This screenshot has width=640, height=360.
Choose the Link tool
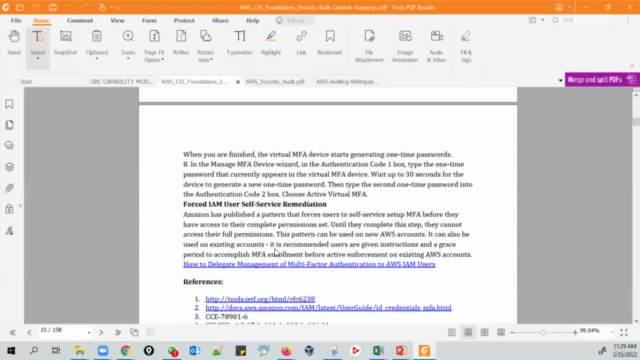[x=301, y=42]
